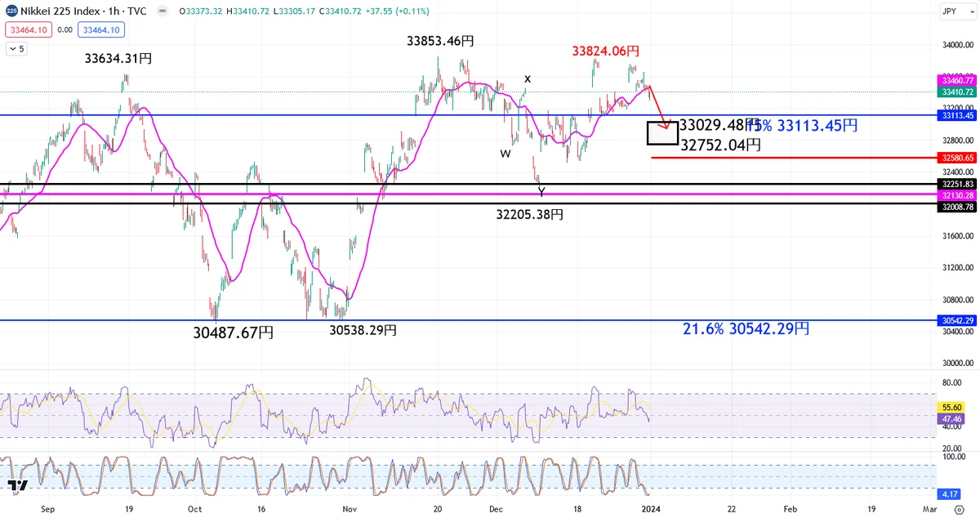The height and width of the screenshot is (518, 980).
Task: Select the 32752.04円 target annotation
Action: coord(720,145)
